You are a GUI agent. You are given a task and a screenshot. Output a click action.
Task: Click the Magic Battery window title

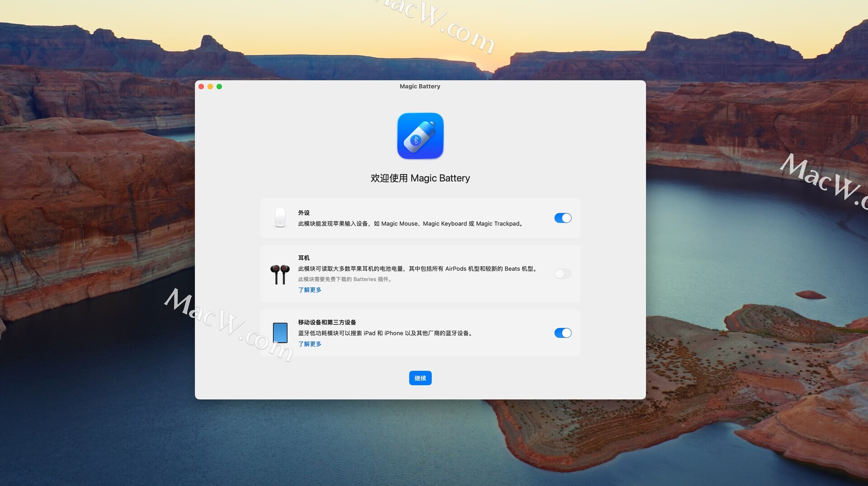pos(420,86)
